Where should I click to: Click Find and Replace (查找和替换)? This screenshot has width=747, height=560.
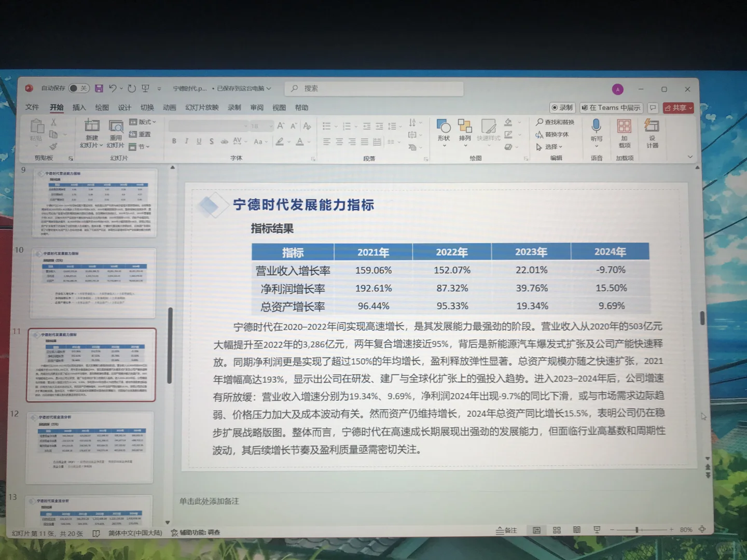tap(555, 122)
